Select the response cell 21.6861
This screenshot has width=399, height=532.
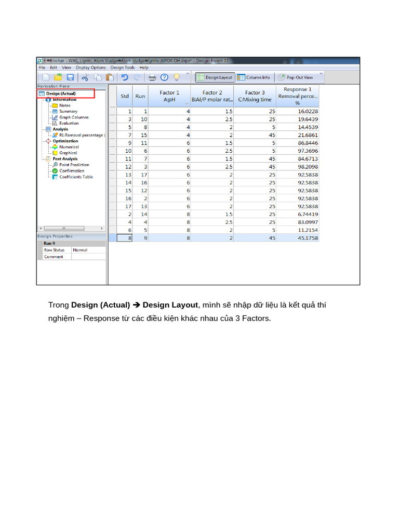[298, 135]
